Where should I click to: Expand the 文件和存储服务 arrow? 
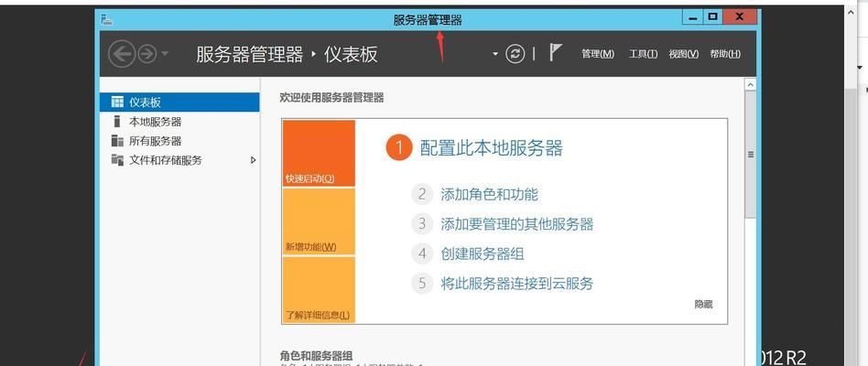pyautogui.click(x=253, y=160)
